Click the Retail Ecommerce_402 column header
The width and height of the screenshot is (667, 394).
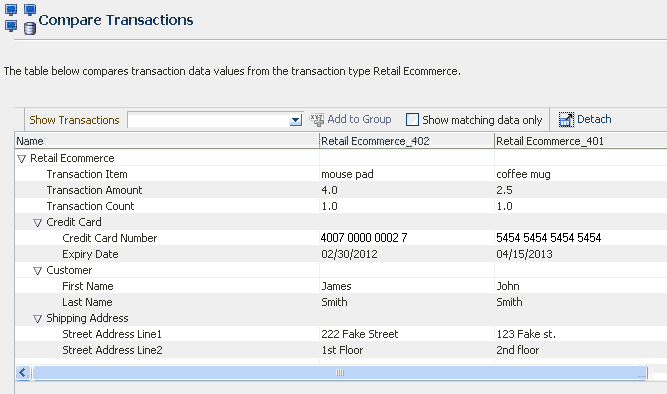tap(407, 141)
